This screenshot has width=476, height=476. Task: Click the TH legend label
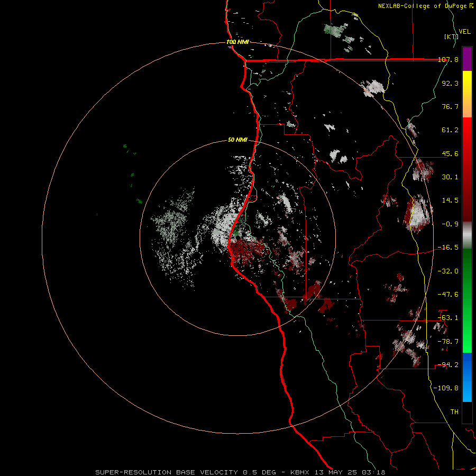[x=454, y=412]
